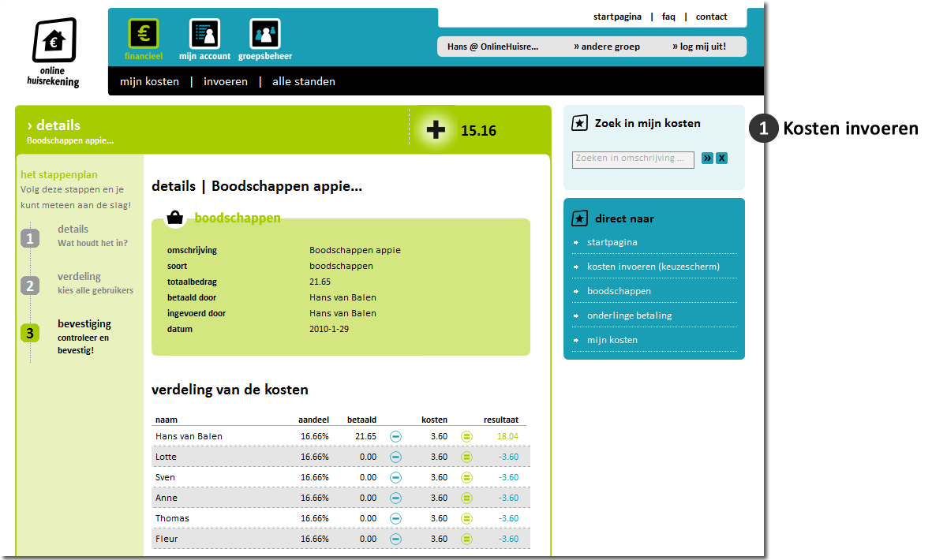This screenshot has width=947, height=560.
Task: Select the invoeren menu item
Action: tap(226, 81)
